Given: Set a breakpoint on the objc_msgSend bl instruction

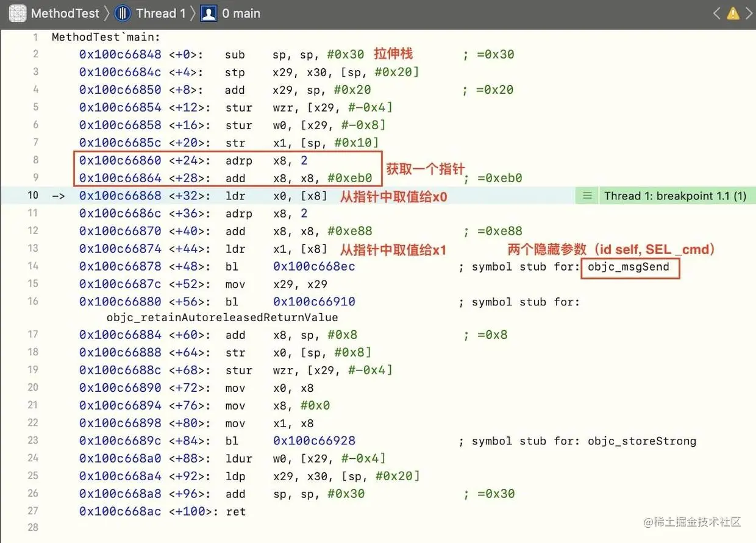Looking at the screenshot, I should 34,266.
